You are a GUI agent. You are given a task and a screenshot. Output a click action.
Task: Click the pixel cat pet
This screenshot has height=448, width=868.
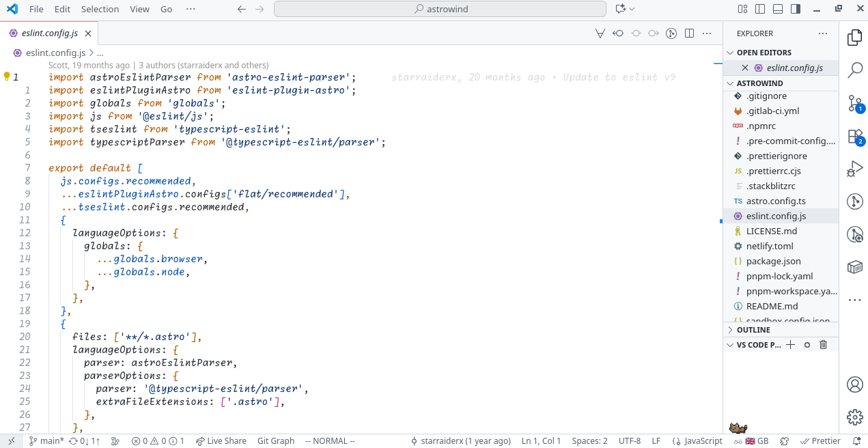tap(738, 428)
